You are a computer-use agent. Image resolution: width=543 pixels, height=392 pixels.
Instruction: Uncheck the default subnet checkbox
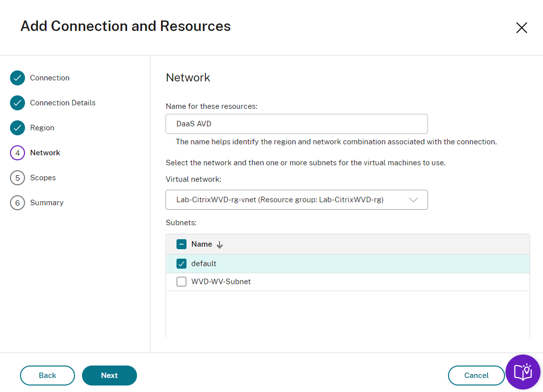[181, 264]
